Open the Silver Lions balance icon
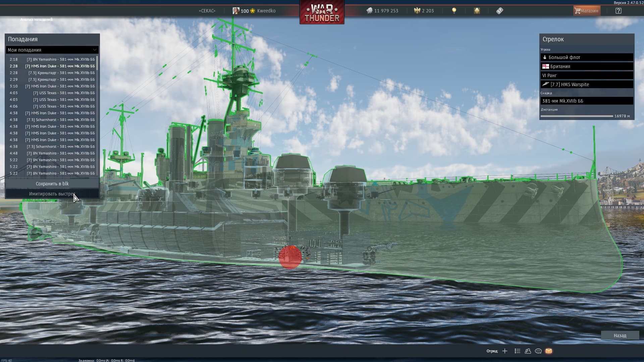The width and height of the screenshot is (644, 362). point(369,11)
